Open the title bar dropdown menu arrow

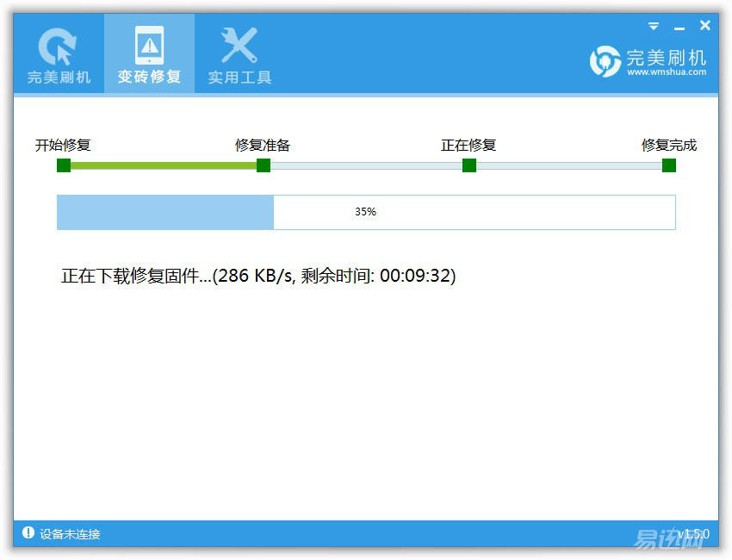[x=654, y=26]
